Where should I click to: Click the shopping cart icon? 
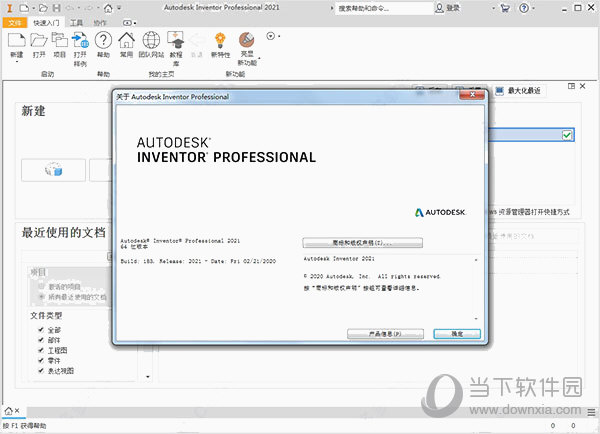pyautogui.click(x=505, y=8)
